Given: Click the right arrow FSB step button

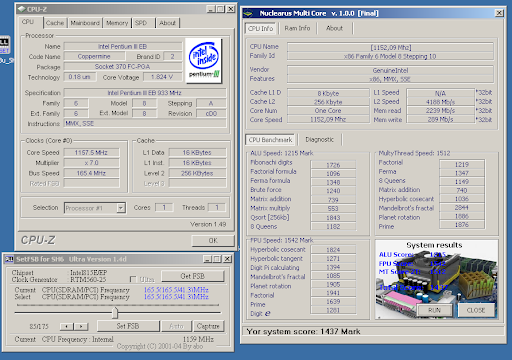Looking at the screenshot, I should point(81,326).
